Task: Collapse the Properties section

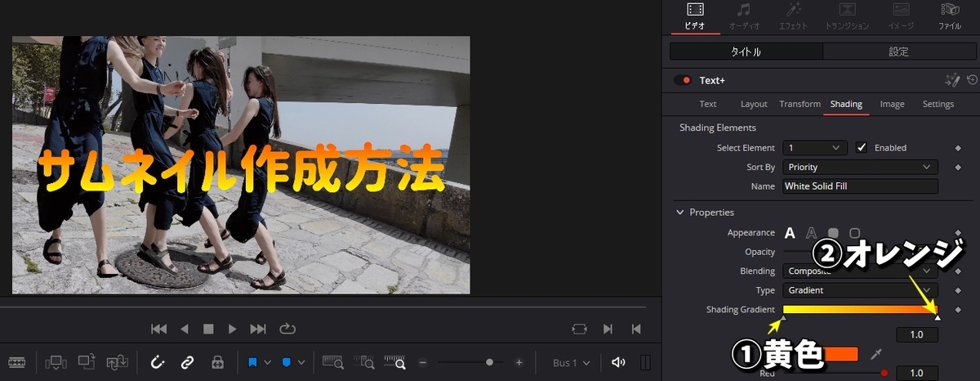Action: [680, 213]
